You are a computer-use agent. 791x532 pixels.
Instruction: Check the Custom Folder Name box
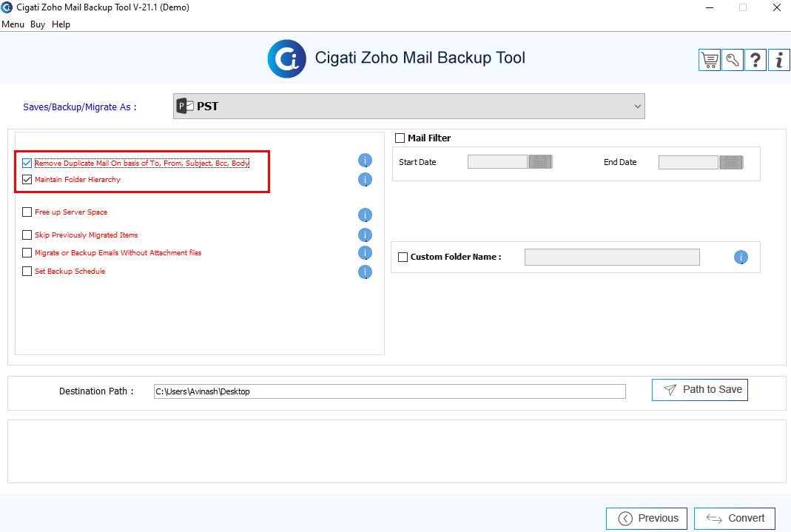[x=403, y=257]
